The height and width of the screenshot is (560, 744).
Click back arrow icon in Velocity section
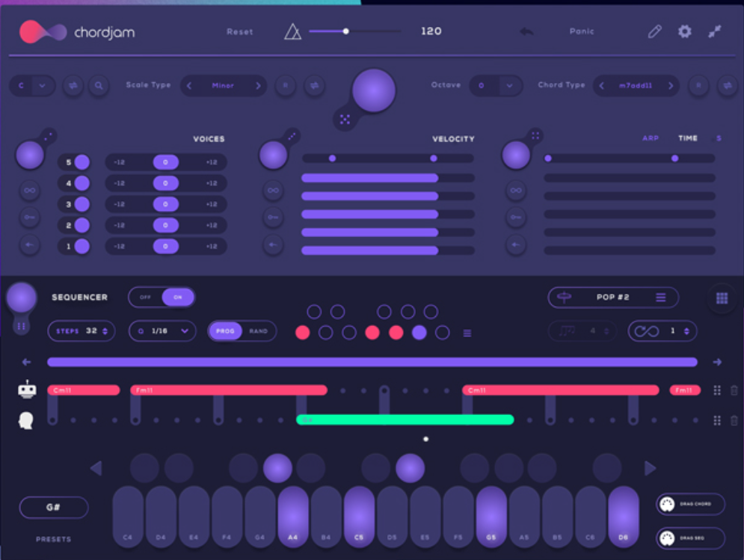[x=273, y=244]
